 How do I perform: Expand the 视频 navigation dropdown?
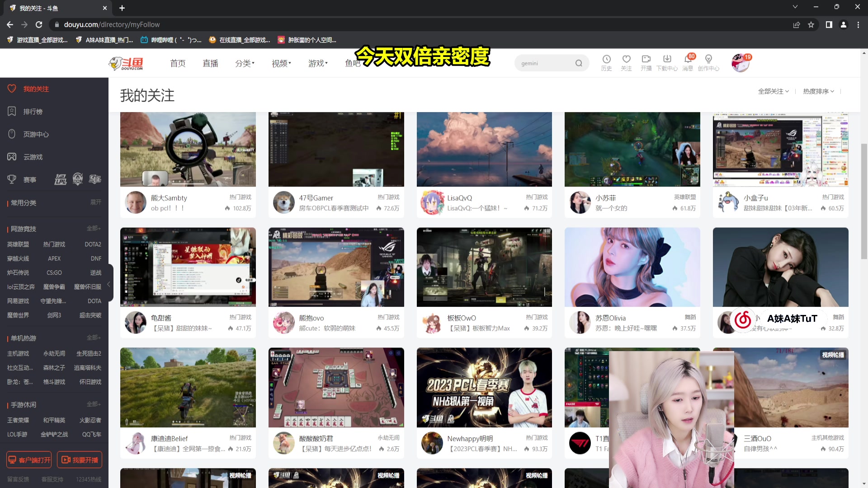pos(282,63)
